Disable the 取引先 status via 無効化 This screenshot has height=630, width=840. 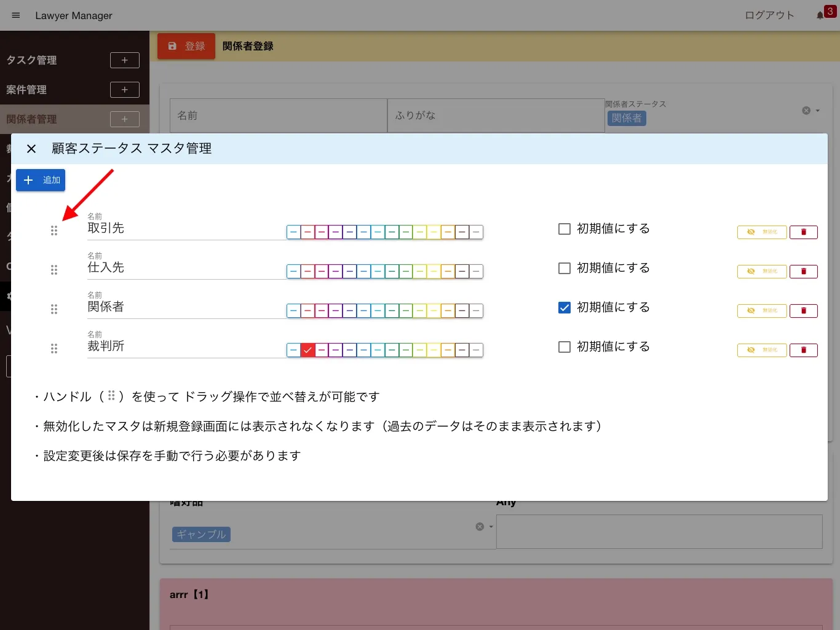coord(762,232)
